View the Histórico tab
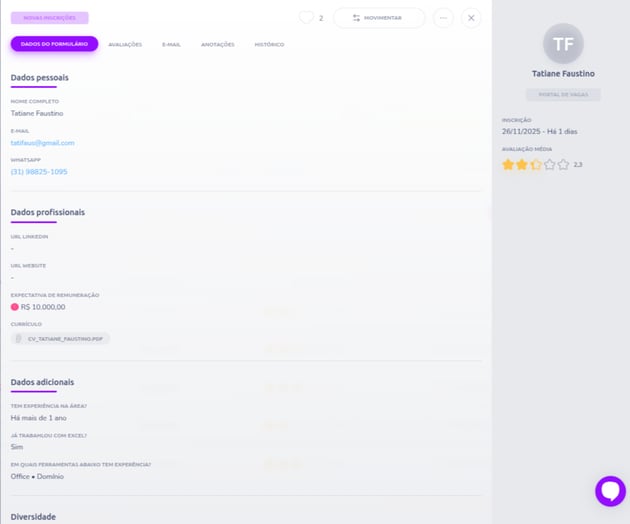 click(269, 44)
